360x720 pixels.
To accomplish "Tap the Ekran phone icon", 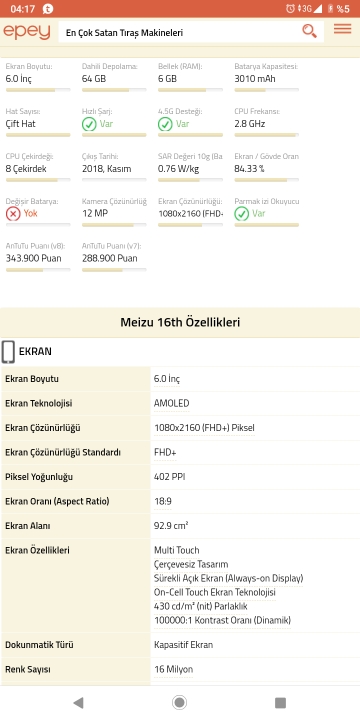I will 8,352.
